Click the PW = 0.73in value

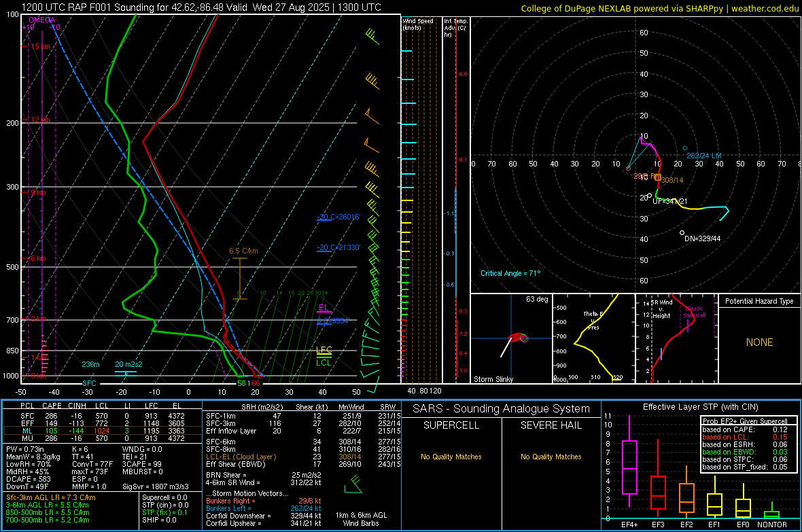[x=24, y=449]
